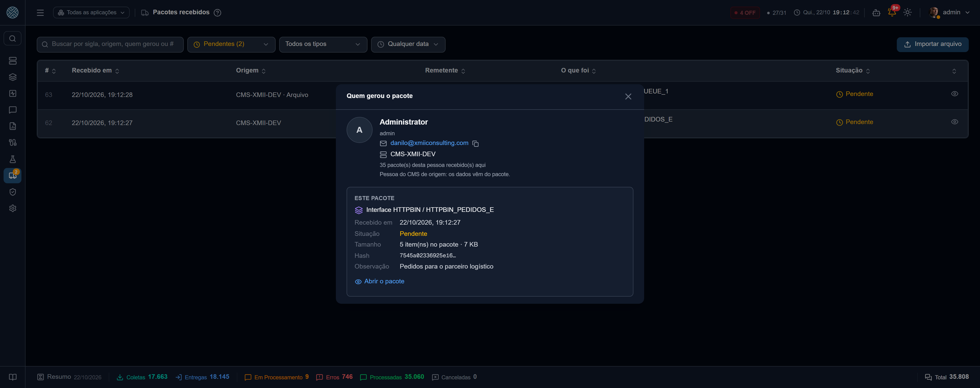980x388 pixels.
Task: Sort by the Situação column
Action: click(x=853, y=70)
